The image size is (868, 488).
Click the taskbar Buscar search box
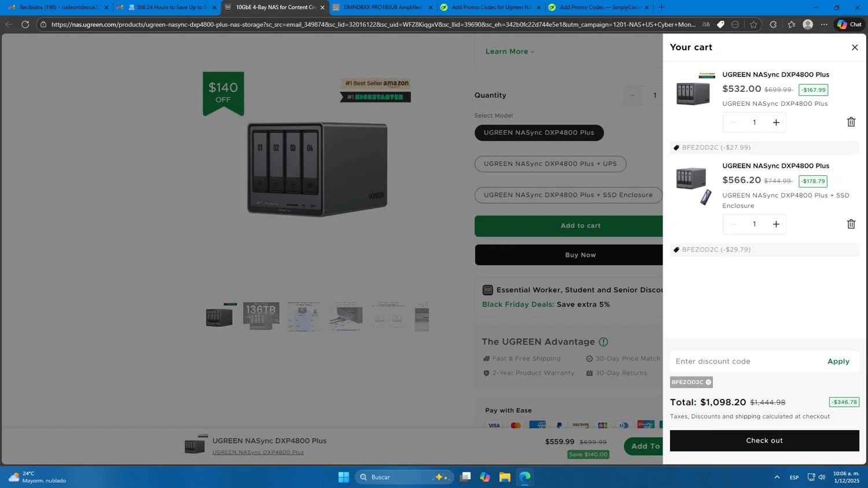[x=405, y=477]
